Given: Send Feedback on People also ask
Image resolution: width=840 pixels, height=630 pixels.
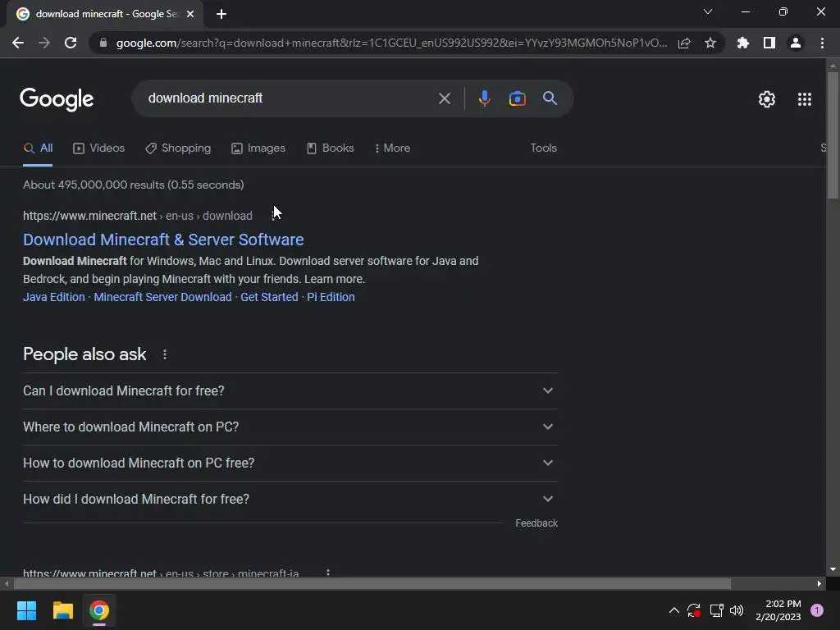Looking at the screenshot, I should coord(536,523).
